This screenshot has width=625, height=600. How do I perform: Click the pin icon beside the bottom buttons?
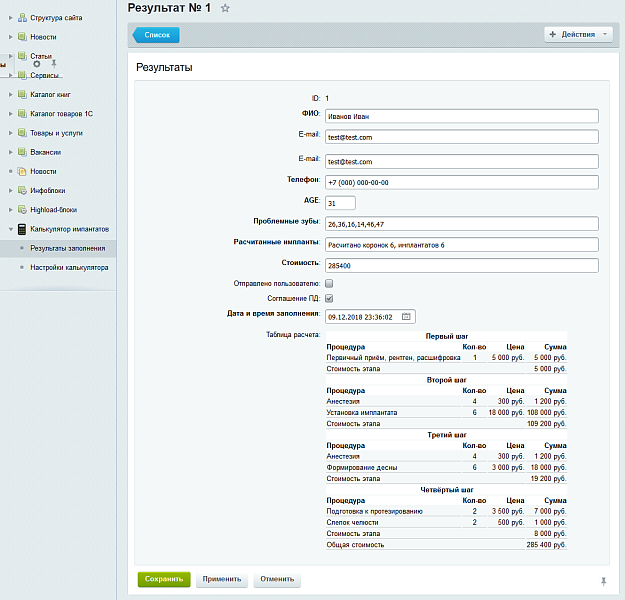(603, 580)
